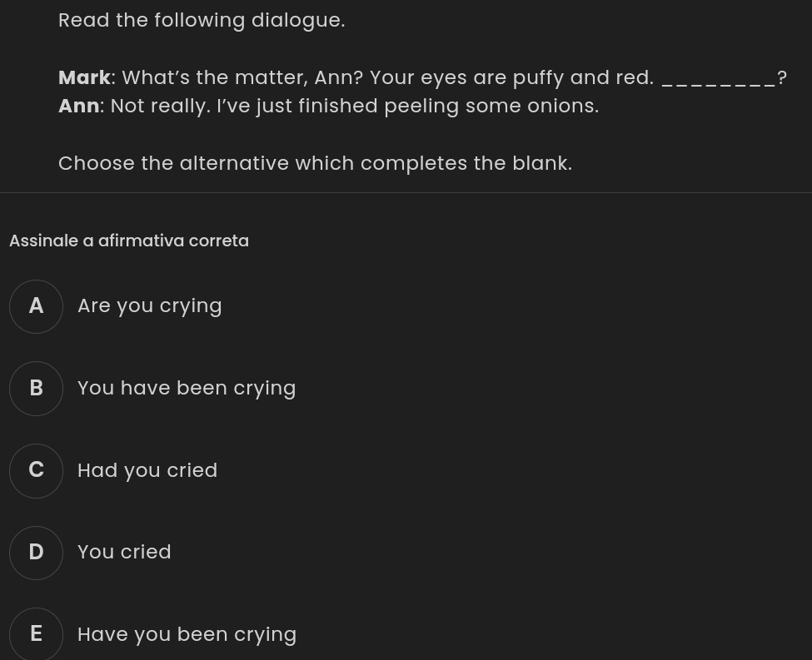Click 'Choose the alternative which completes' instruction
The height and width of the screenshot is (660, 812).
316,164
